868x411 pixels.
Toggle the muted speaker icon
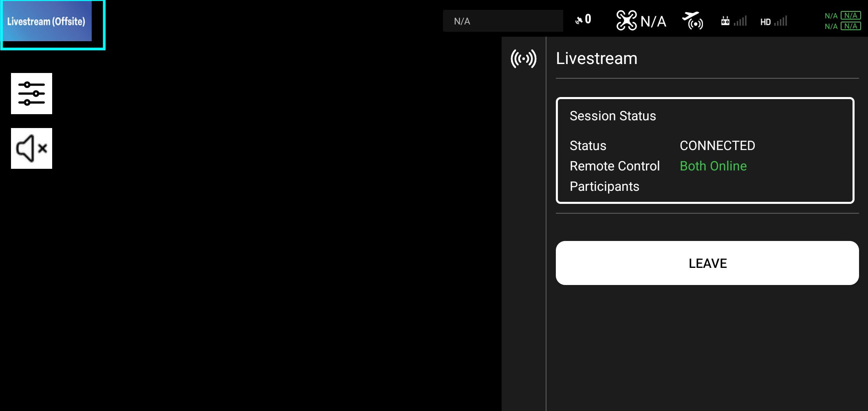coord(31,148)
